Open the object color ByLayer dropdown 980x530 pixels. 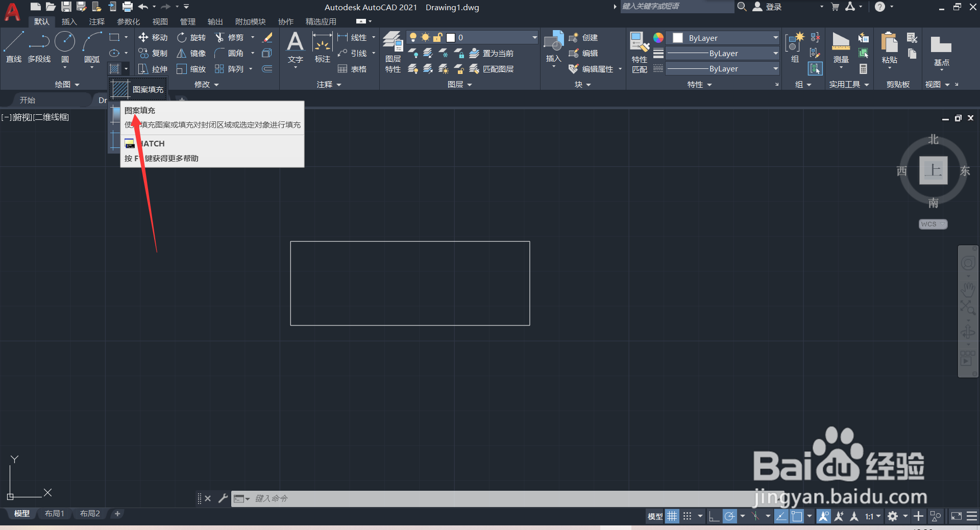(722, 38)
